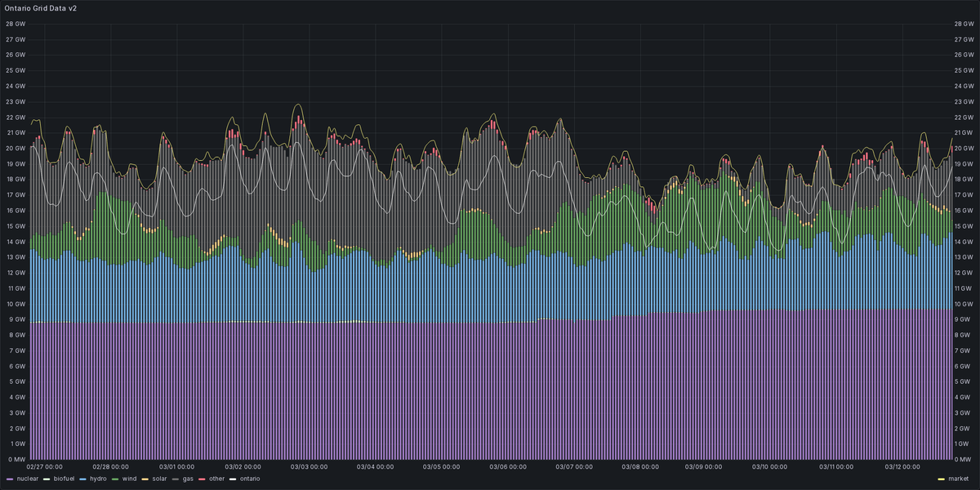Click the blue hydro legend marker icon
This screenshot has height=490, width=980.
pos(84,479)
